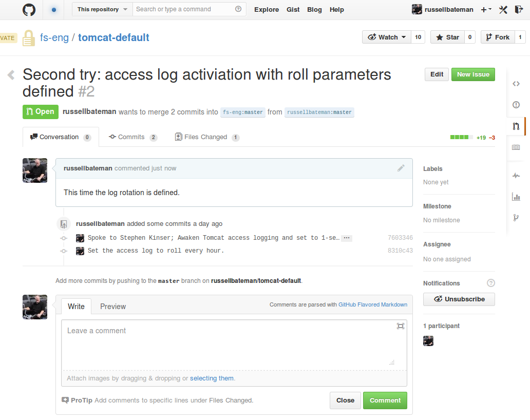Select the Write tab in comment box
This screenshot has width=530, height=420.
click(76, 307)
